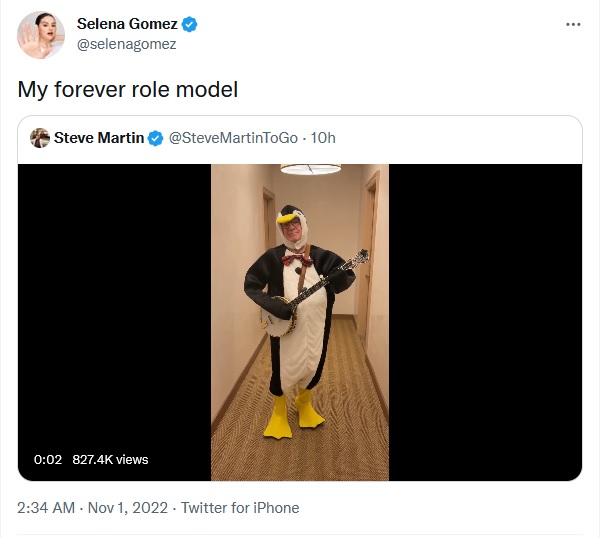Click the 827.4K views counter
Screen dimensions: 601x538
click(110, 459)
